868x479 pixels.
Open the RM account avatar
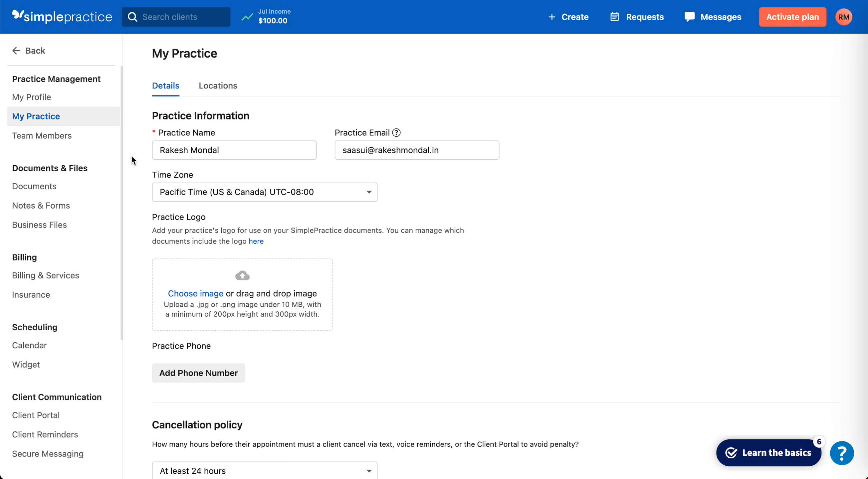pos(843,17)
